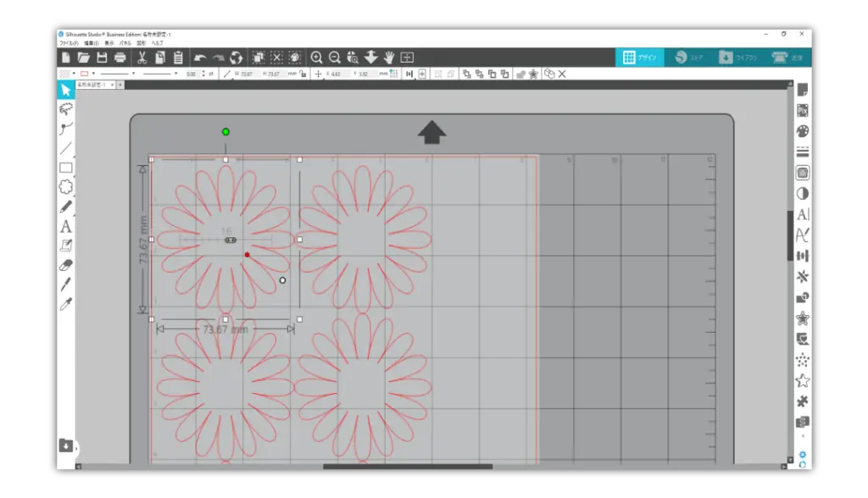Open the line color dropdown arrow
The height and width of the screenshot is (498, 868).
coord(93,75)
